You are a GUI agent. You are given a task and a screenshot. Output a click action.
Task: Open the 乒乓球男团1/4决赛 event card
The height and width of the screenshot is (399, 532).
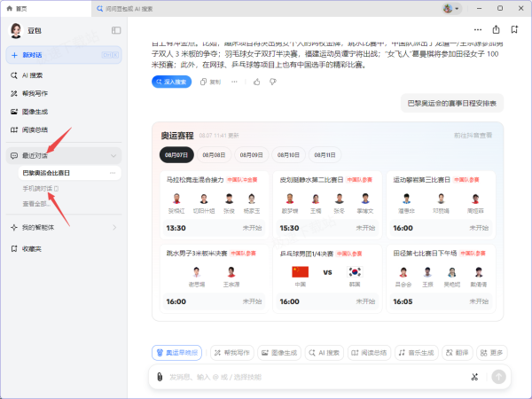click(x=327, y=278)
